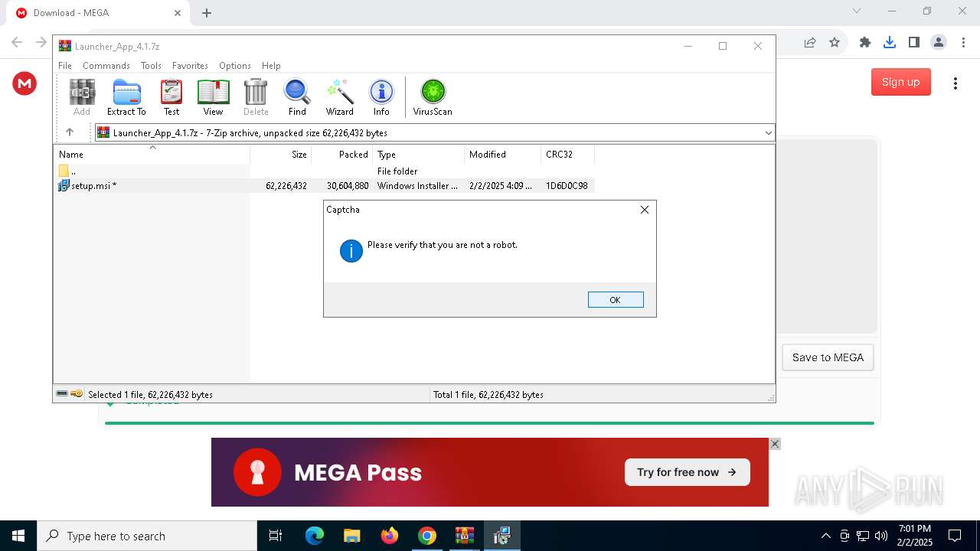Viewport: 980px width, 551px height.
Task: Switch to WinRAR on taskbar
Action: tap(465, 536)
